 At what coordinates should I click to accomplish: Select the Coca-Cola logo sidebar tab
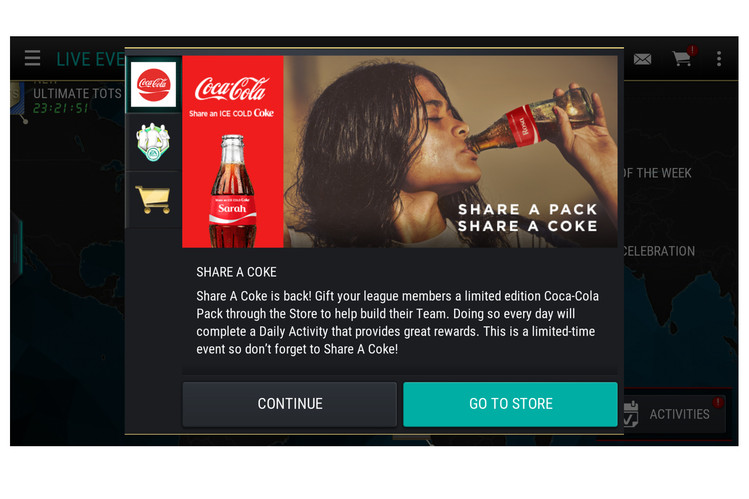tap(153, 85)
